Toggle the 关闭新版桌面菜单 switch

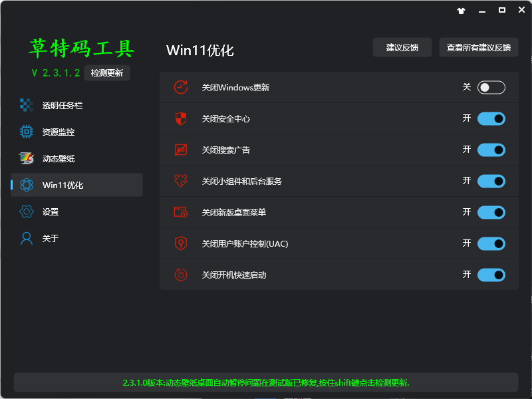coord(491,212)
